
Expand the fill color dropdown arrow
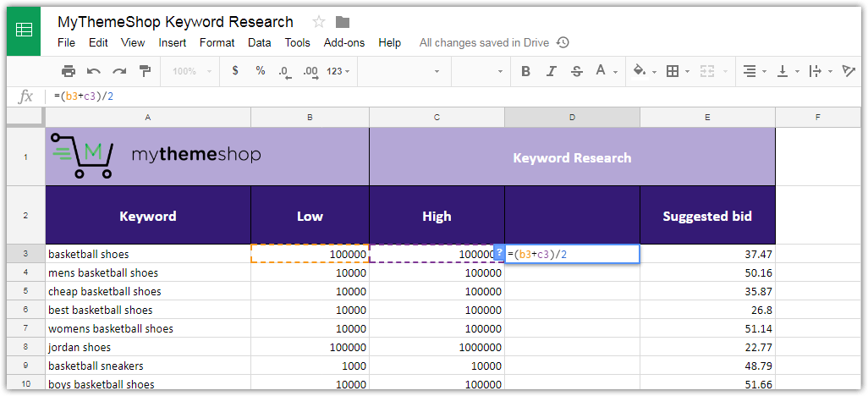(654, 72)
